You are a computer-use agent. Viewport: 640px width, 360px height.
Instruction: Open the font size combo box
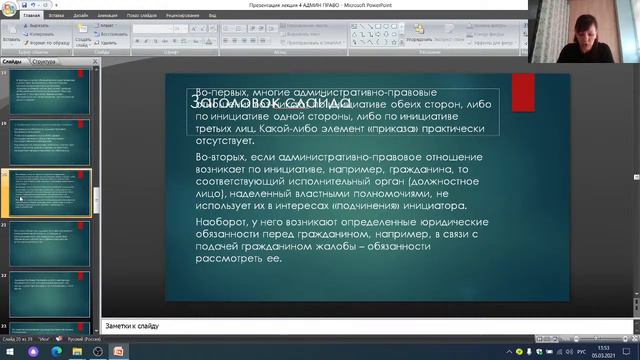coord(181,29)
